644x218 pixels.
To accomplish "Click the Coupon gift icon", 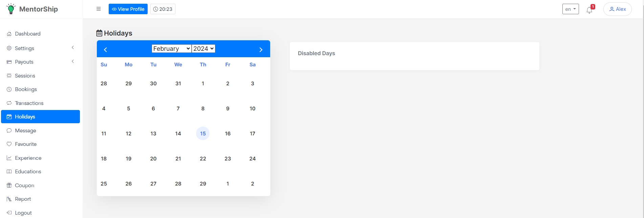I will pyautogui.click(x=9, y=186).
